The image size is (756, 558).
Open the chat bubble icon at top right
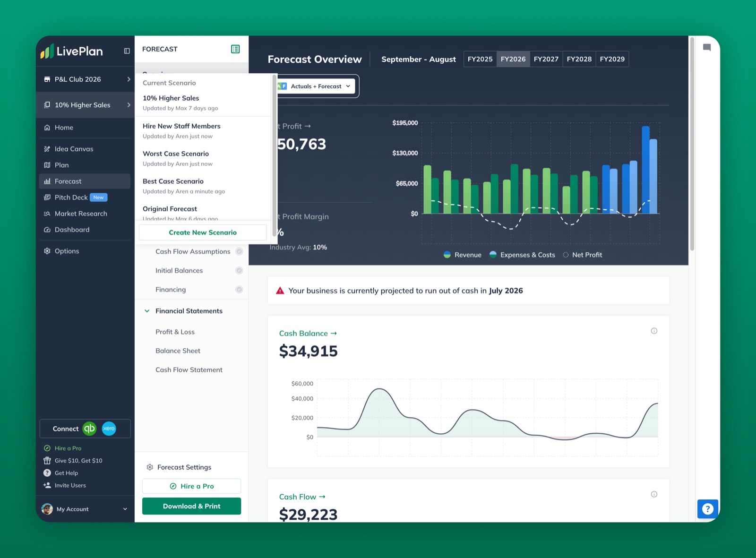[x=707, y=47]
